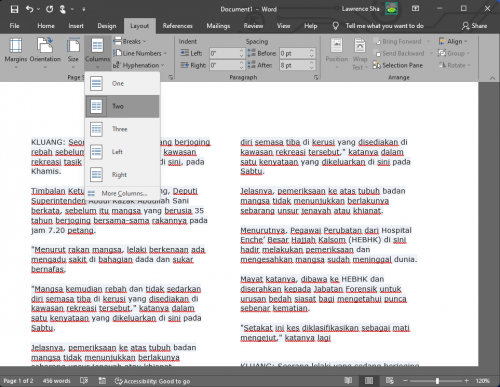Click the Page 1 of 2 indicator
The image size is (500, 387).
18,381
